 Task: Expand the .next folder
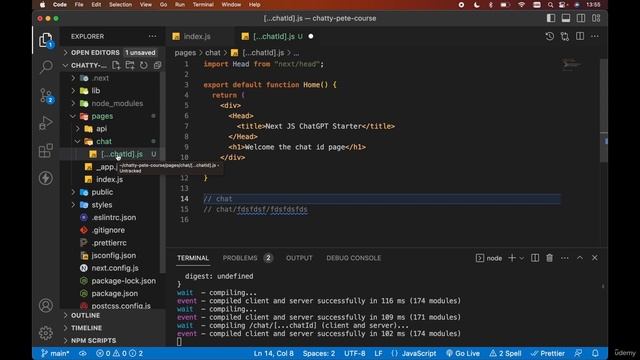click(x=73, y=78)
